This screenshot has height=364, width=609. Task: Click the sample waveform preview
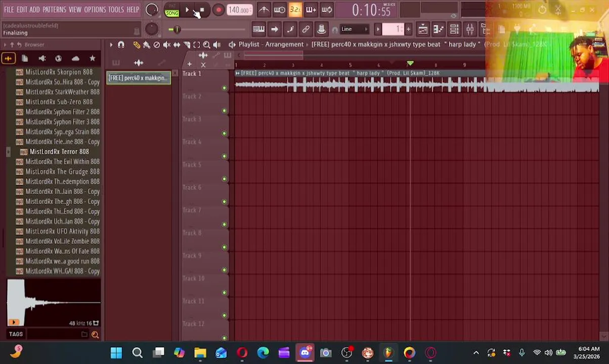(x=54, y=302)
